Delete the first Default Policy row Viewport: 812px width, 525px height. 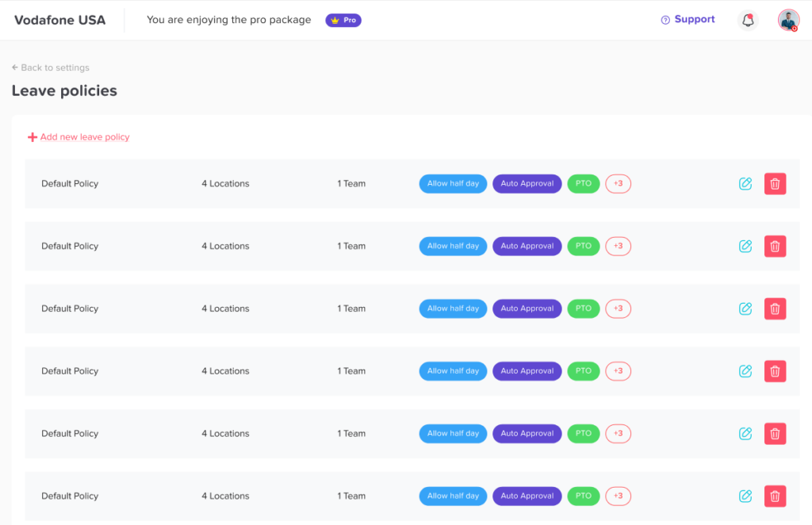click(x=775, y=184)
